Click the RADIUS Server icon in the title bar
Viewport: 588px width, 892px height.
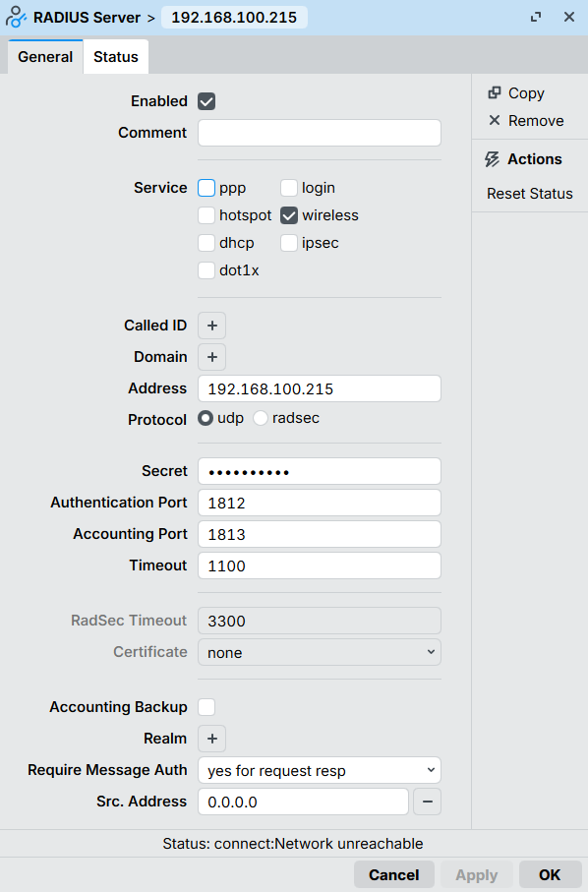click(15, 16)
